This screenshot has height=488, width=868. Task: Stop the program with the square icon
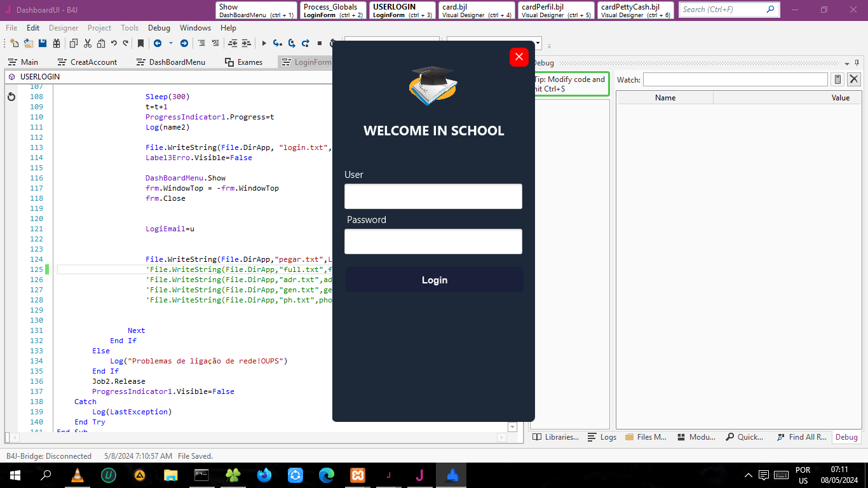(319, 43)
